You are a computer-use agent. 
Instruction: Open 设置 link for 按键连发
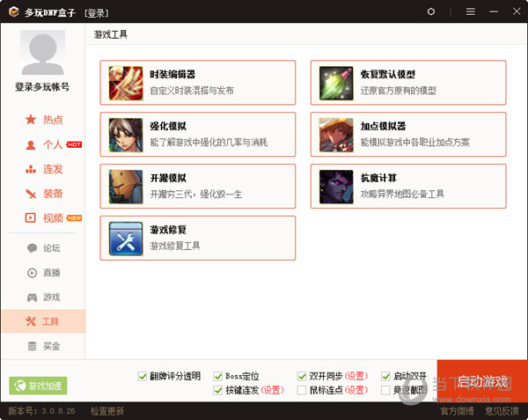pyautogui.click(x=273, y=390)
